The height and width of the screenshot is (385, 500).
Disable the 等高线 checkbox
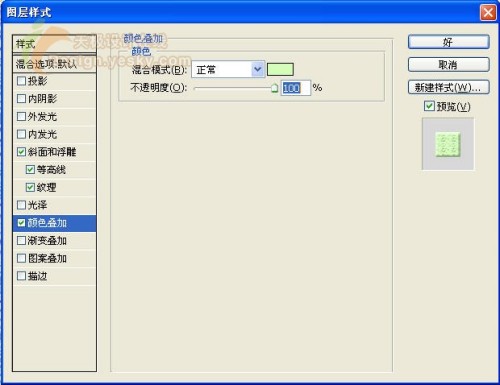click(x=30, y=170)
